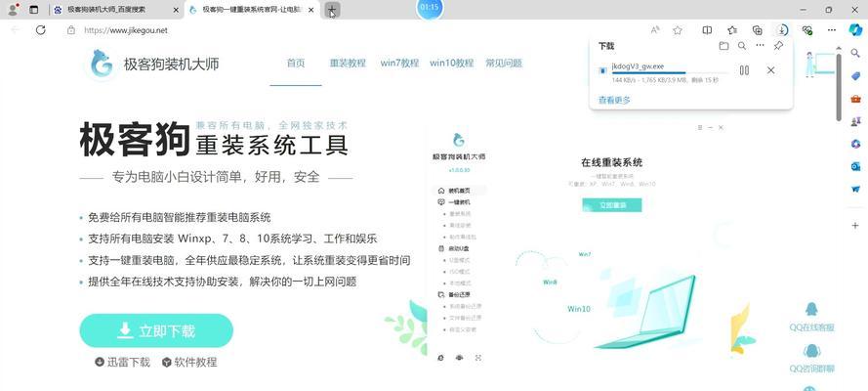Pin the Downloads panel
The width and height of the screenshot is (868, 391).
pyautogui.click(x=778, y=46)
